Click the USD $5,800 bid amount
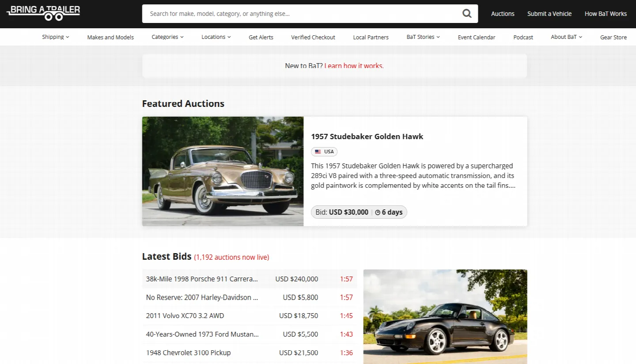Screen dimensions: 636x364 click(300, 297)
